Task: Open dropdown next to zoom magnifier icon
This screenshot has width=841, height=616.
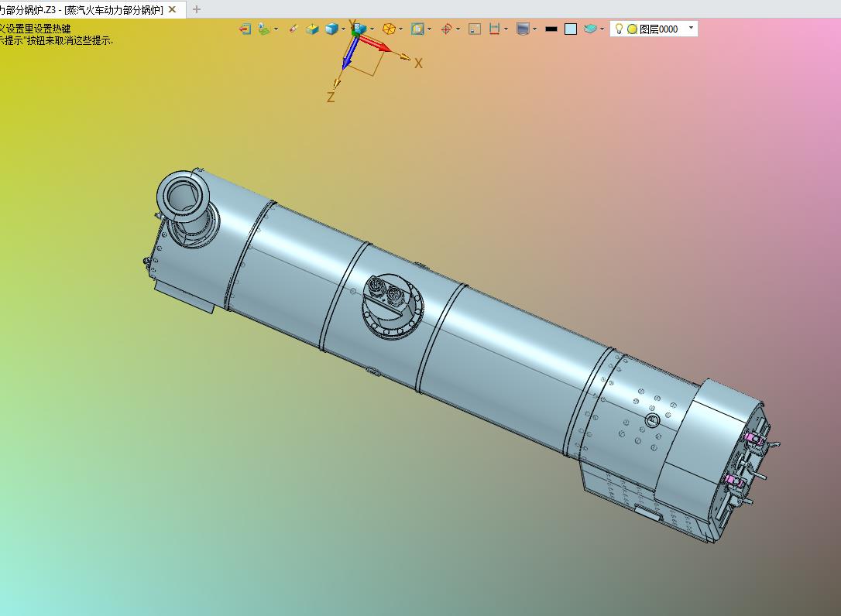Action: coord(429,29)
